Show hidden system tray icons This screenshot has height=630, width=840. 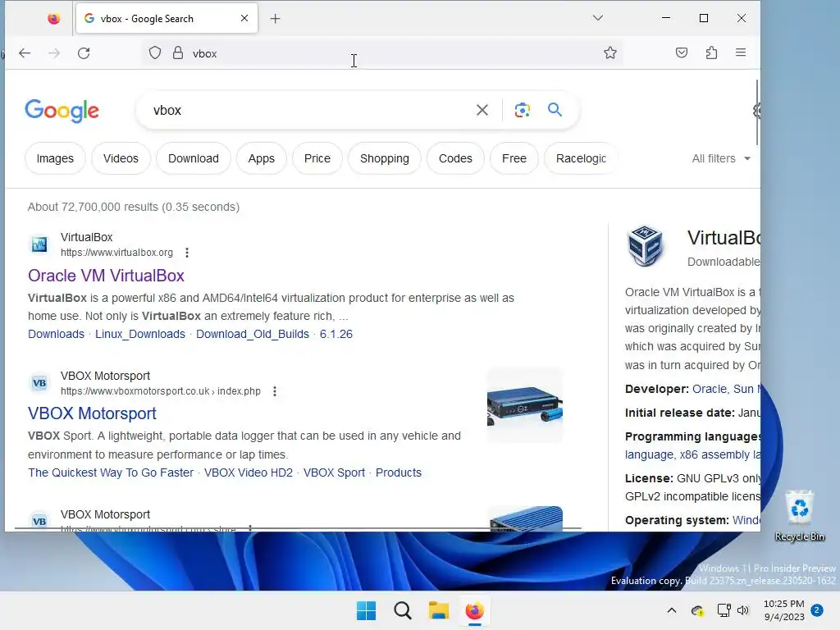point(671,610)
